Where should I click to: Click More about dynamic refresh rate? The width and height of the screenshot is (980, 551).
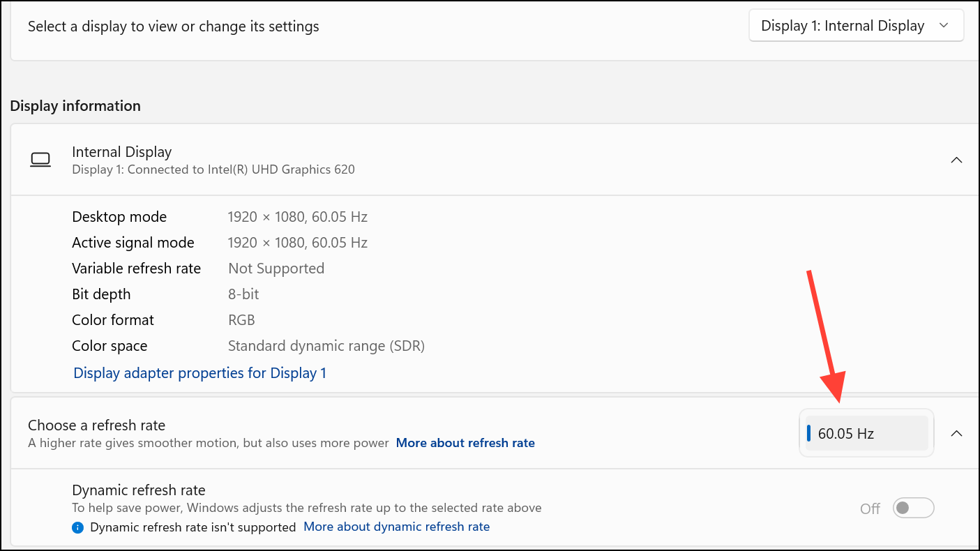pos(396,526)
